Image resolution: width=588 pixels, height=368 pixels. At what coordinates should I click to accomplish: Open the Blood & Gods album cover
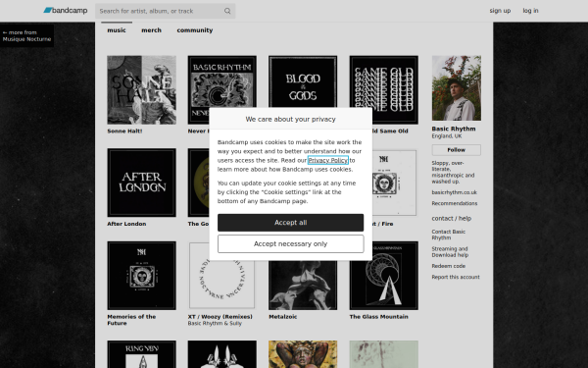(x=303, y=81)
